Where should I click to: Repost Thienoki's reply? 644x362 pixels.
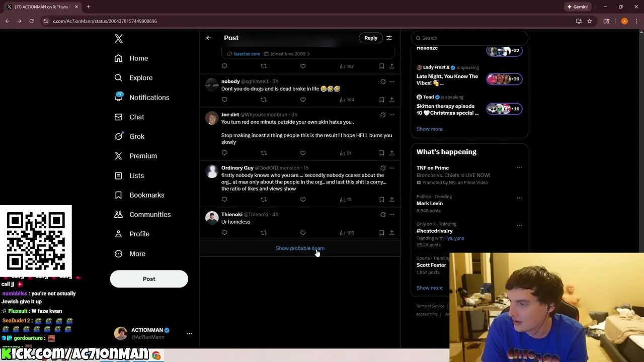[x=264, y=233]
